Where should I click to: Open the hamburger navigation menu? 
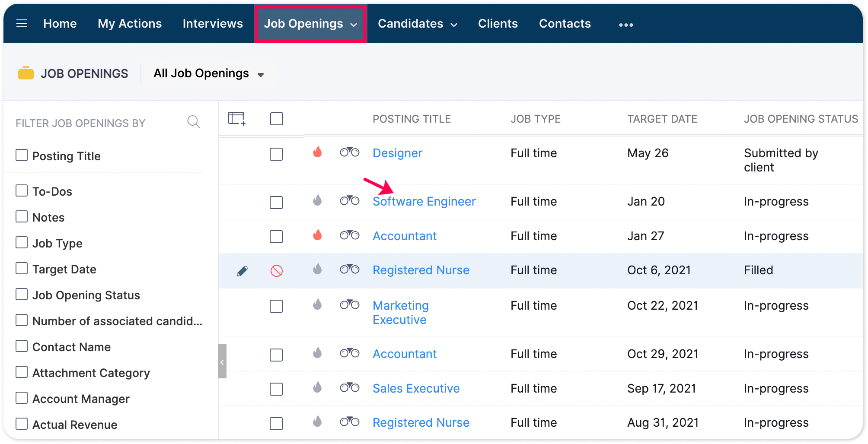[x=22, y=24]
